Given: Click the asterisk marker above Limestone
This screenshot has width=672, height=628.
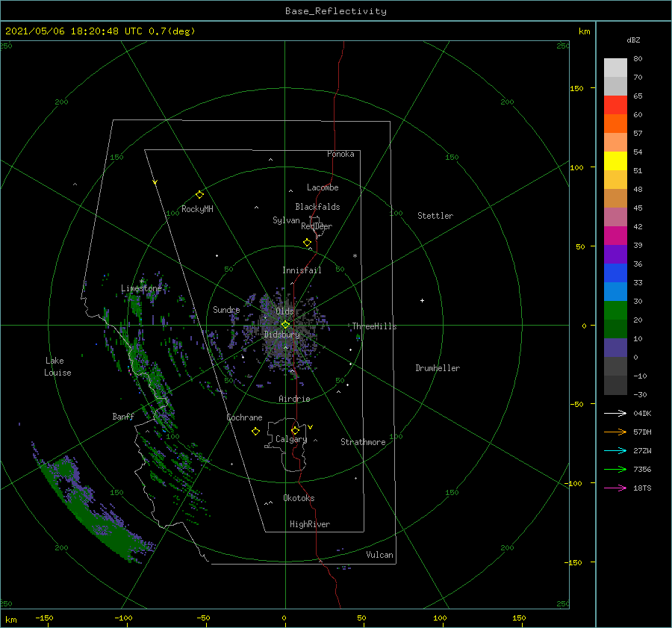Looking at the screenshot, I should (141, 282).
